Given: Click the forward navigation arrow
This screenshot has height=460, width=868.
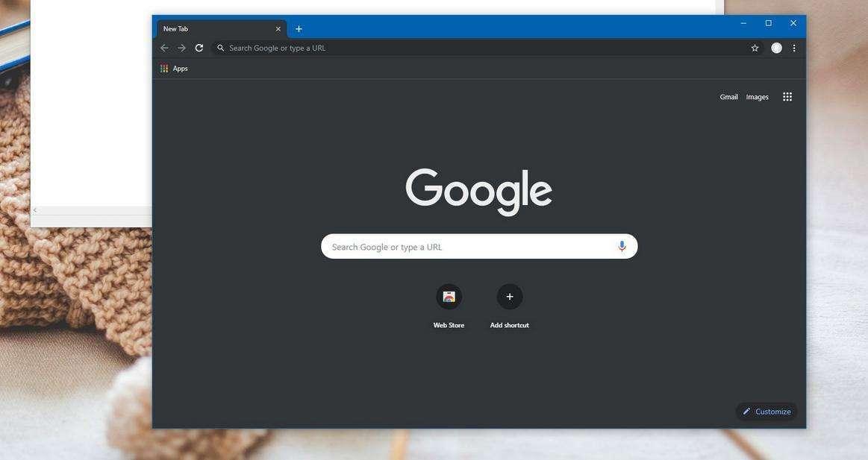Looking at the screenshot, I should [181, 47].
